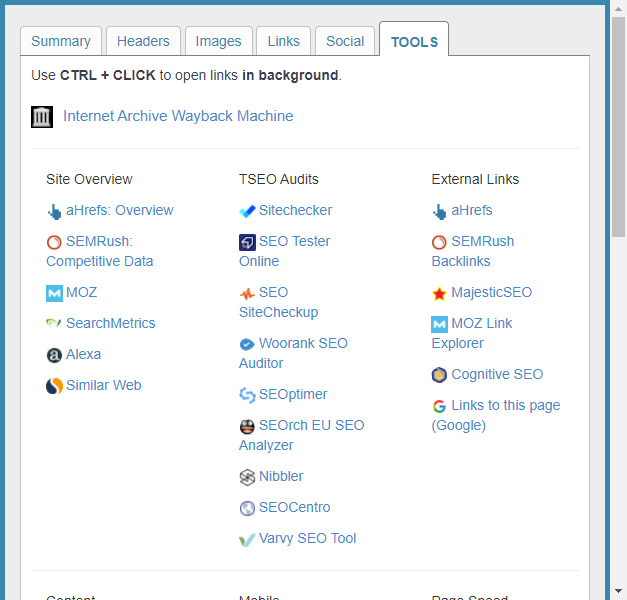Click the Alexa logo icon

tap(54, 355)
